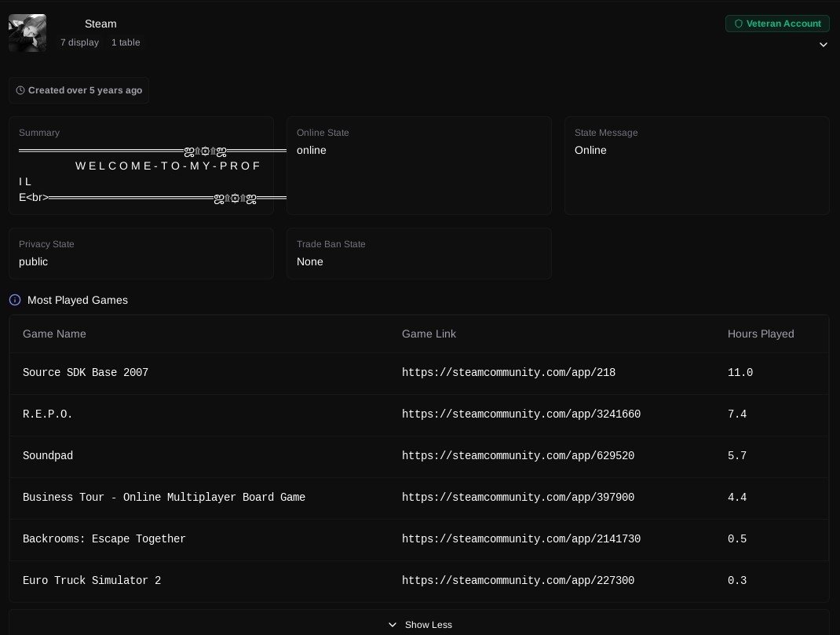Open the Soundpad app/629520 link
Image resolution: width=840 pixels, height=635 pixels.
518,455
